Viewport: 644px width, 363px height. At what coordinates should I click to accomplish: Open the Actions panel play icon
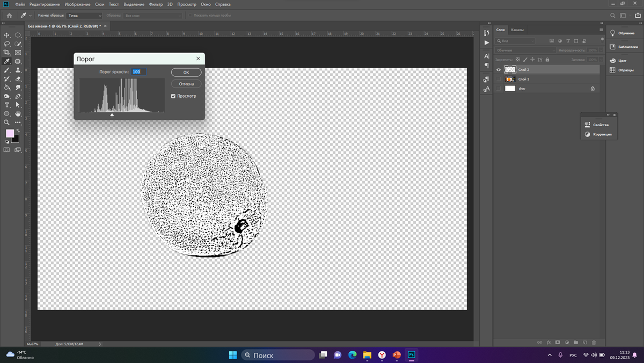coord(486,42)
